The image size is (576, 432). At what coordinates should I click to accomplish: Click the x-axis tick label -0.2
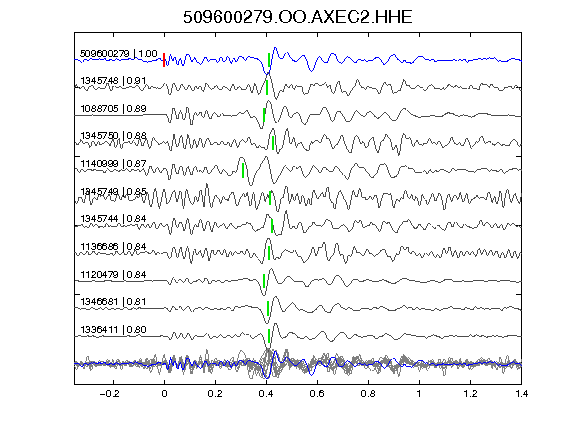(x=110, y=394)
